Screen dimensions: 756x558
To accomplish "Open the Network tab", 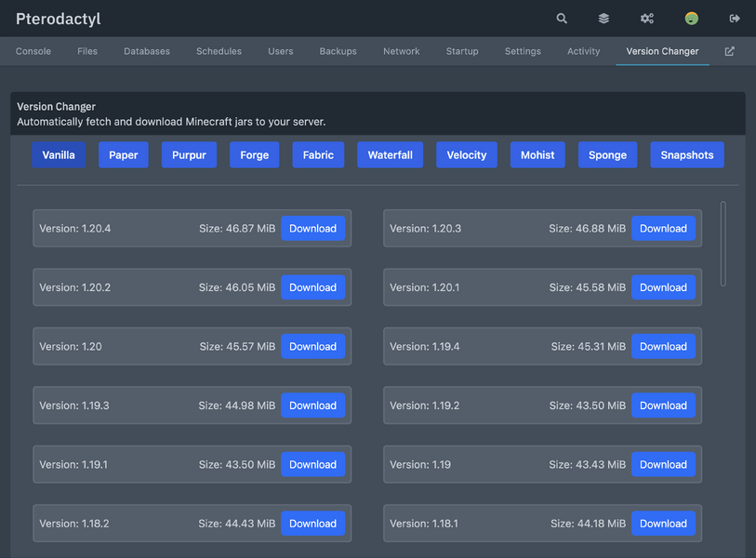I will (x=402, y=51).
